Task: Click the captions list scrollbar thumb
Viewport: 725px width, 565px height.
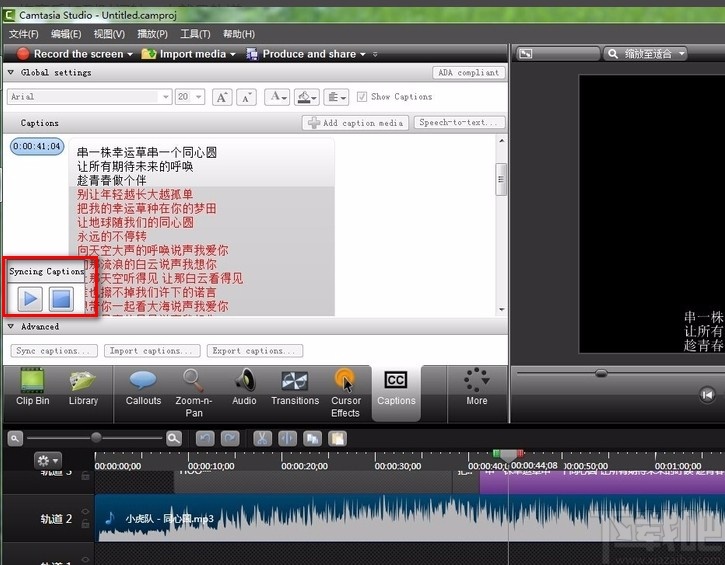Action: click(501, 179)
